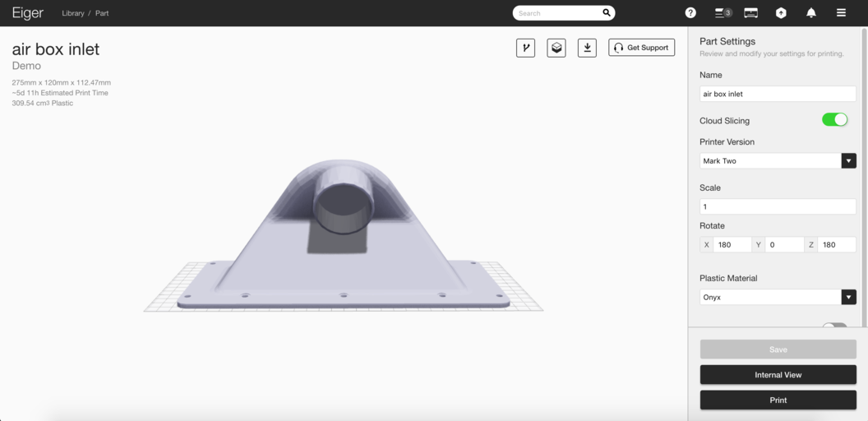This screenshot has width=868, height=421.
Task: Click the Scale input field
Action: click(x=777, y=206)
